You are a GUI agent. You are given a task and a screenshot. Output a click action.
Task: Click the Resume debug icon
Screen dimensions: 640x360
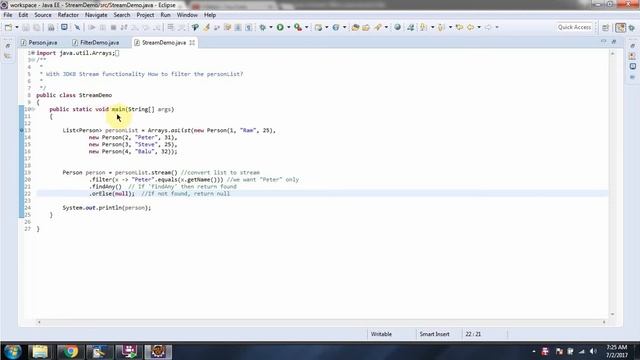point(92,27)
